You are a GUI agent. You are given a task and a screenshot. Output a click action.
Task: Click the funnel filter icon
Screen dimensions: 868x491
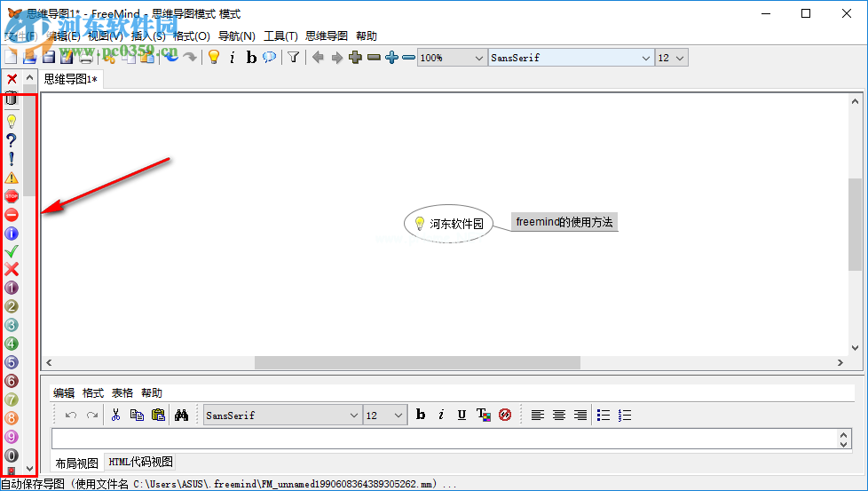tap(294, 57)
